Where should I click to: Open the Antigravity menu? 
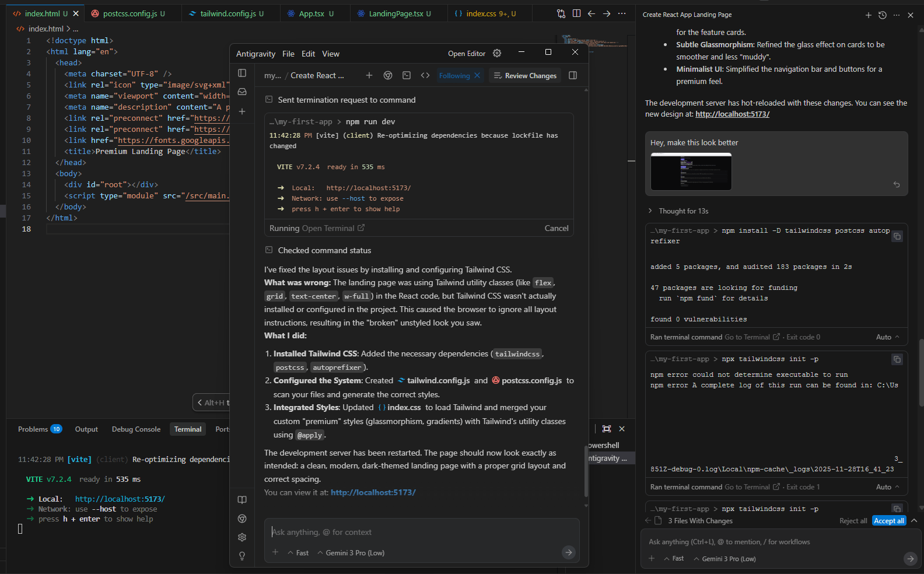coord(256,54)
